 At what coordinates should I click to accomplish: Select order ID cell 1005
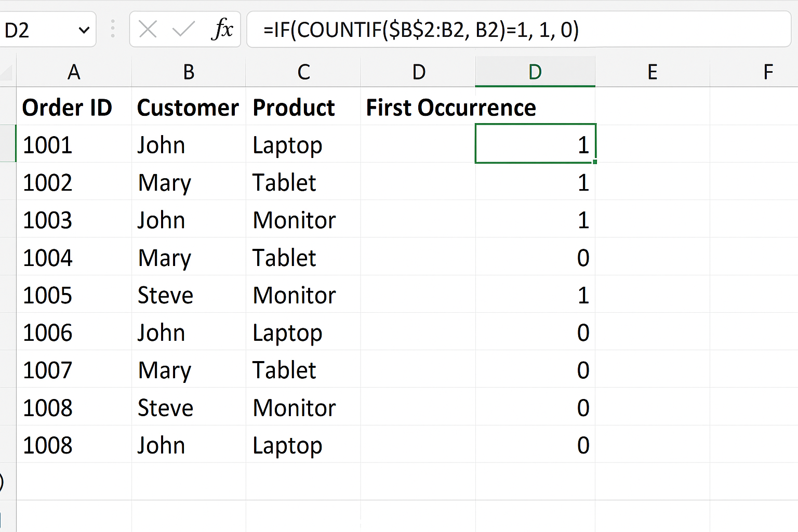[74, 294]
